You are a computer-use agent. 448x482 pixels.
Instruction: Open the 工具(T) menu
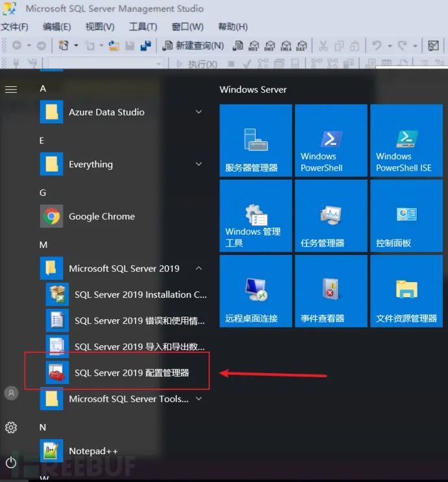coord(143,27)
